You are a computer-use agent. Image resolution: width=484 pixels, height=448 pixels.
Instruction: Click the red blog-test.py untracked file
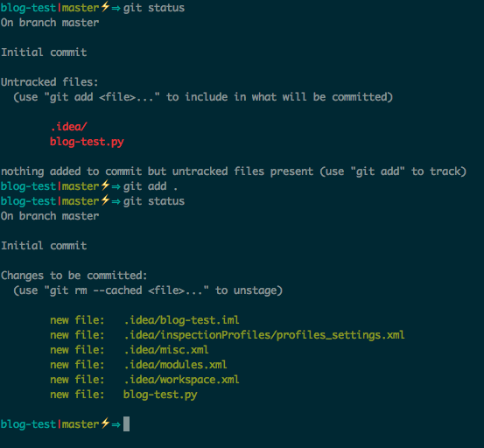[87, 142]
